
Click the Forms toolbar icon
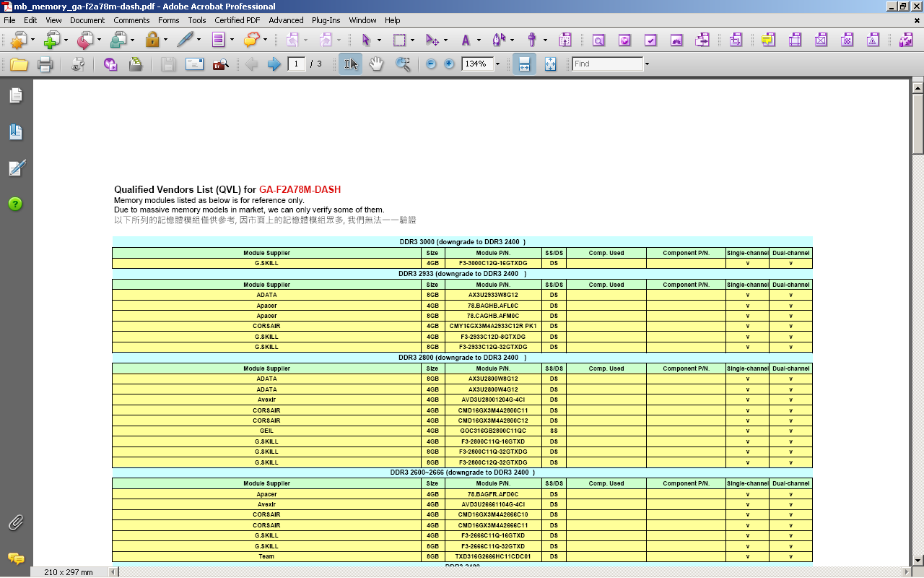pos(219,40)
